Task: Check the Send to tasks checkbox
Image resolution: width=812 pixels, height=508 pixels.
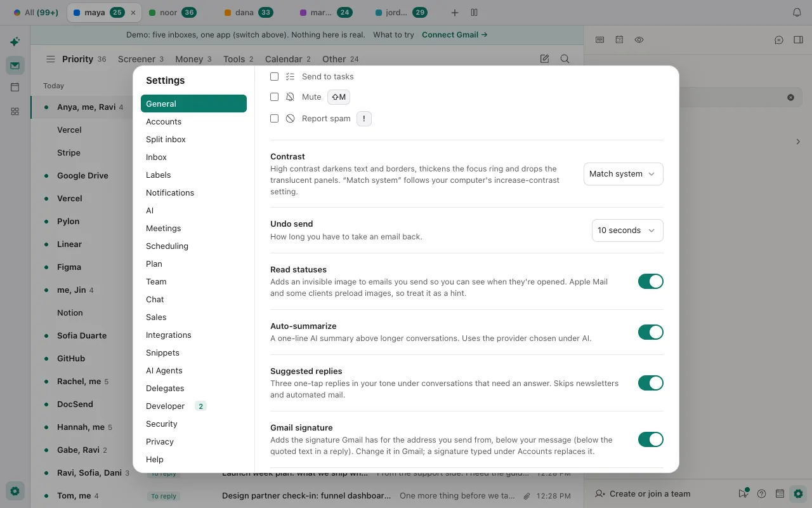Action: point(274,76)
